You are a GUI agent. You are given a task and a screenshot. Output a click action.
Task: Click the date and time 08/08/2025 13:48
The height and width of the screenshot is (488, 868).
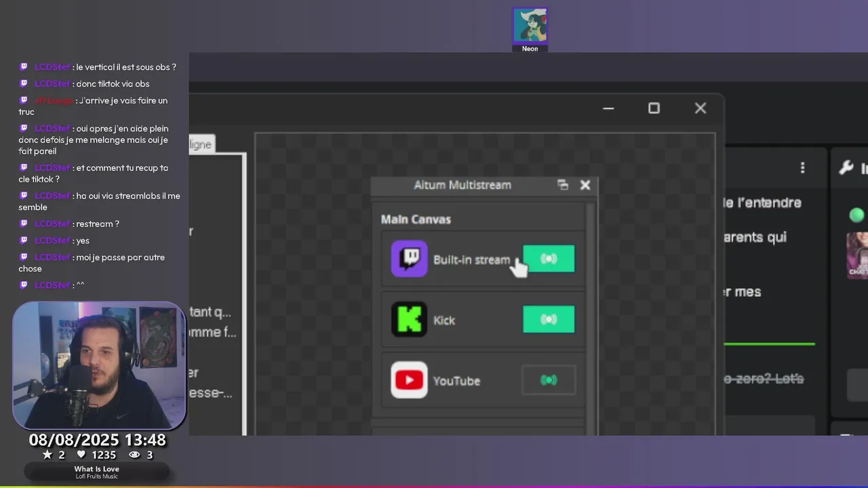(x=97, y=440)
